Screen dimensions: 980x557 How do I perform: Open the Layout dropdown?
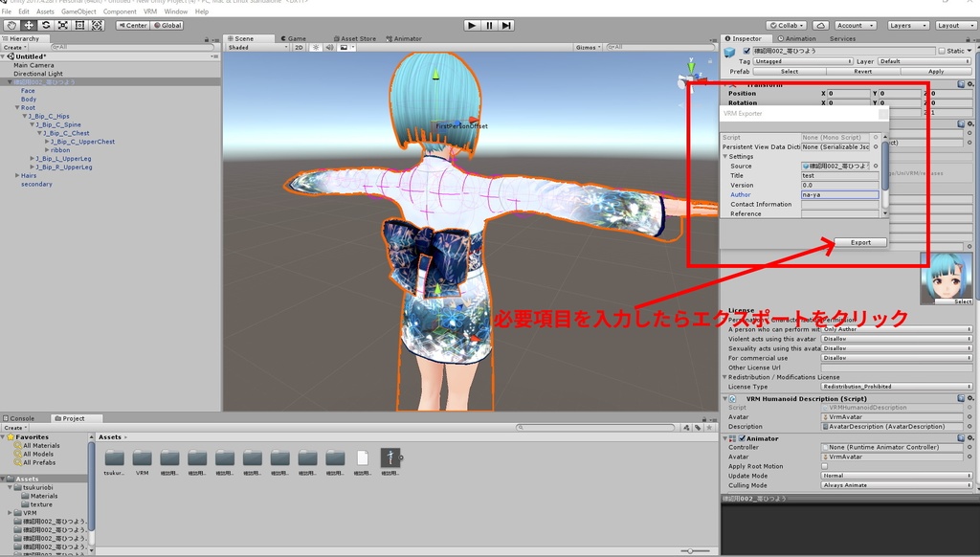click(955, 26)
